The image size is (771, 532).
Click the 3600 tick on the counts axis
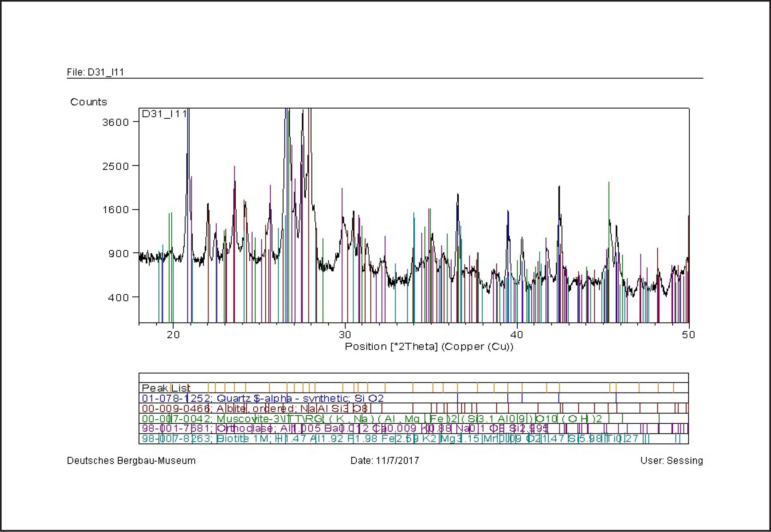115,123
